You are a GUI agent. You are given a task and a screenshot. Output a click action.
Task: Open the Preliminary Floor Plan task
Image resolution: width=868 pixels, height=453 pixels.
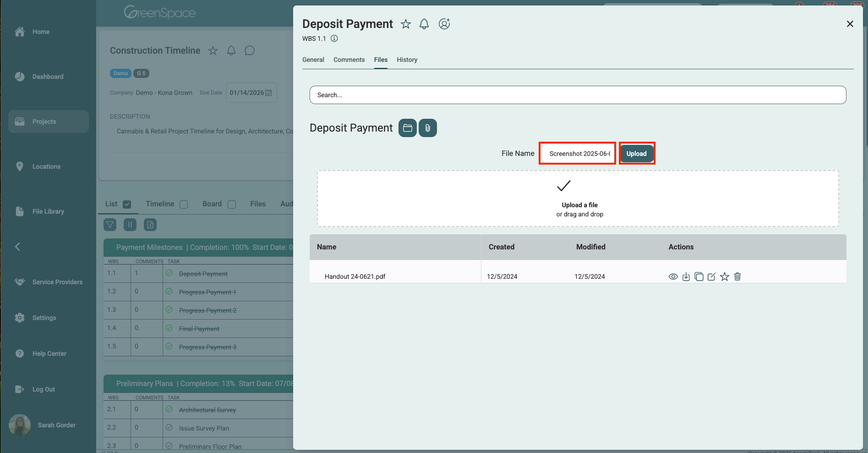click(x=210, y=447)
